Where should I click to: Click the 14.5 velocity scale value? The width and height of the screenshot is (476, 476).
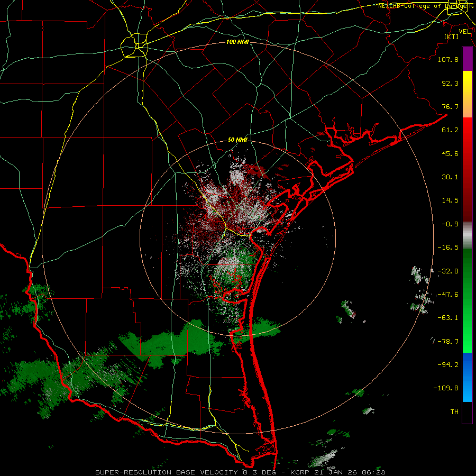point(450,200)
